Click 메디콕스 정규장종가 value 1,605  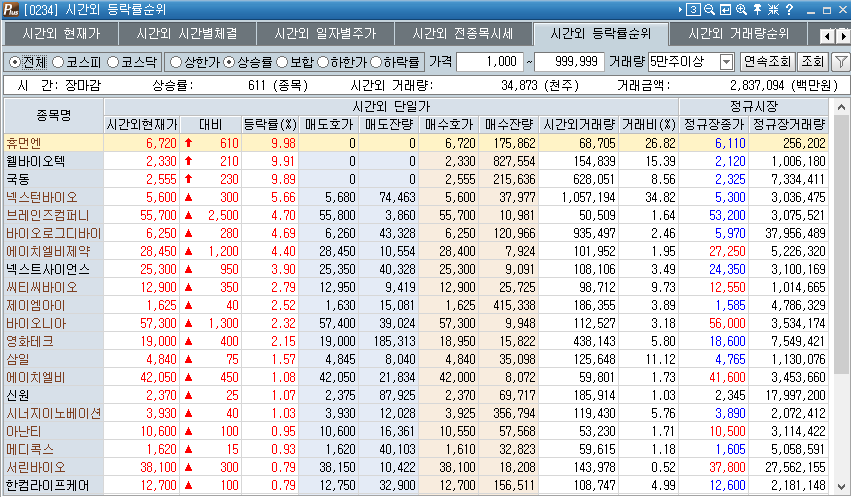pos(730,449)
